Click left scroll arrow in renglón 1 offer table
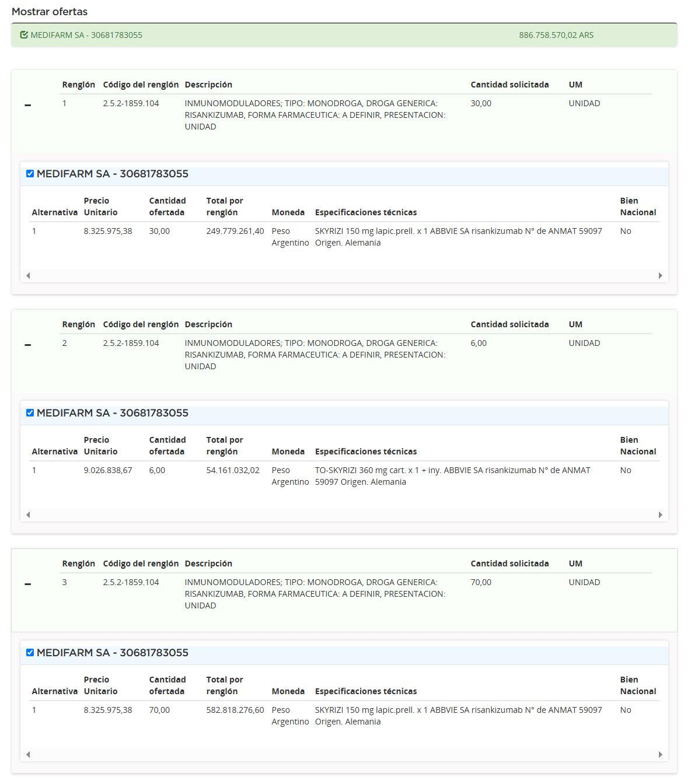This screenshot has width=691, height=784. click(28, 275)
